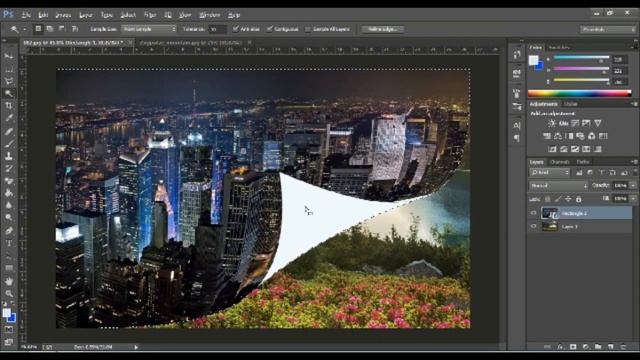Enable Sample All Layers checkbox
Image resolution: width=640 pixels, height=360 pixels.
[x=308, y=29]
